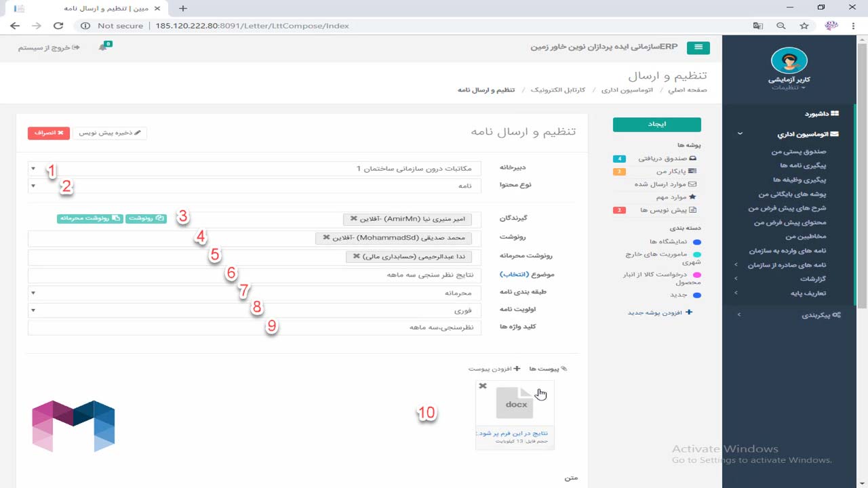
Task: Expand the تنظیمات user dropdown
Action: click(x=789, y=87)
